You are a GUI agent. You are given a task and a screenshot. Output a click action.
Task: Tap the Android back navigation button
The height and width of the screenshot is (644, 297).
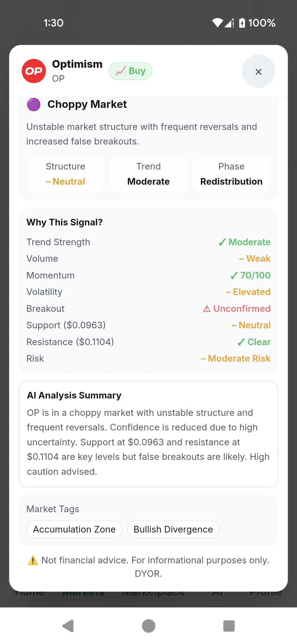(x=68, y=626)
